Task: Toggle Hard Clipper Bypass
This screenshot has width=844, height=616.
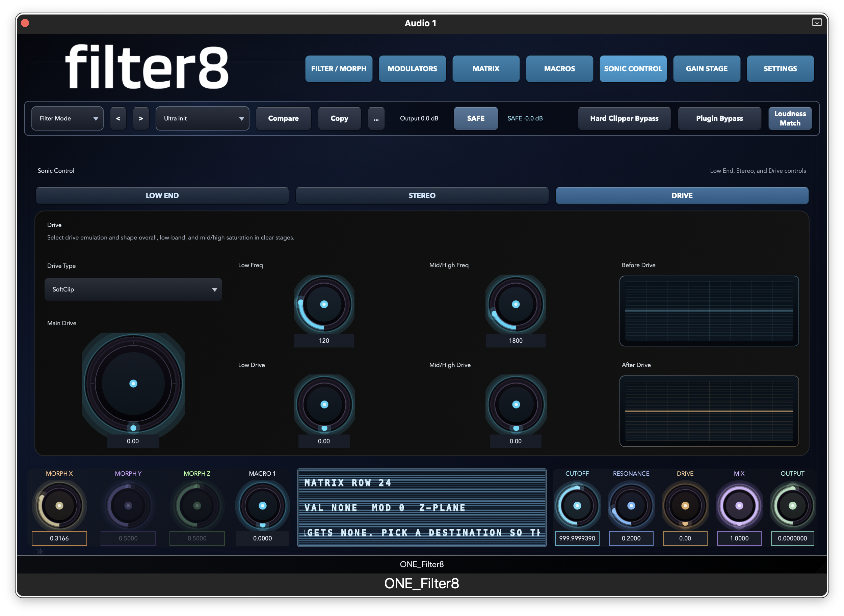Action: pyautogui.click(x=624, y=118)
